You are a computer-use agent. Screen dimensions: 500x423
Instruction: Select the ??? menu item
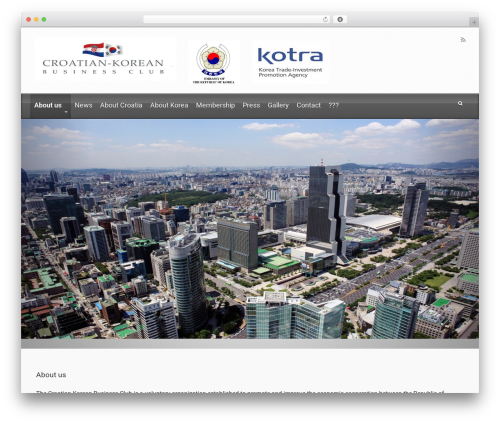(x=334, y=105)
